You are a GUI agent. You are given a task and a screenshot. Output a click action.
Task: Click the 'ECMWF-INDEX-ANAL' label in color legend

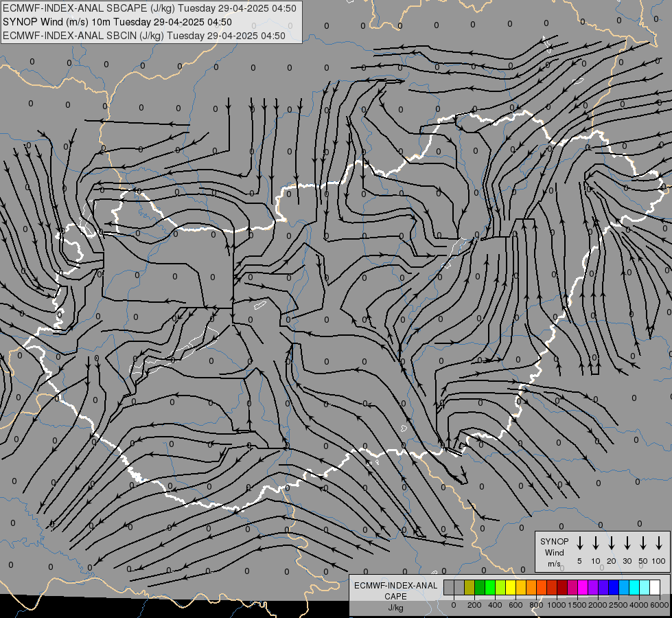point(395,586)
